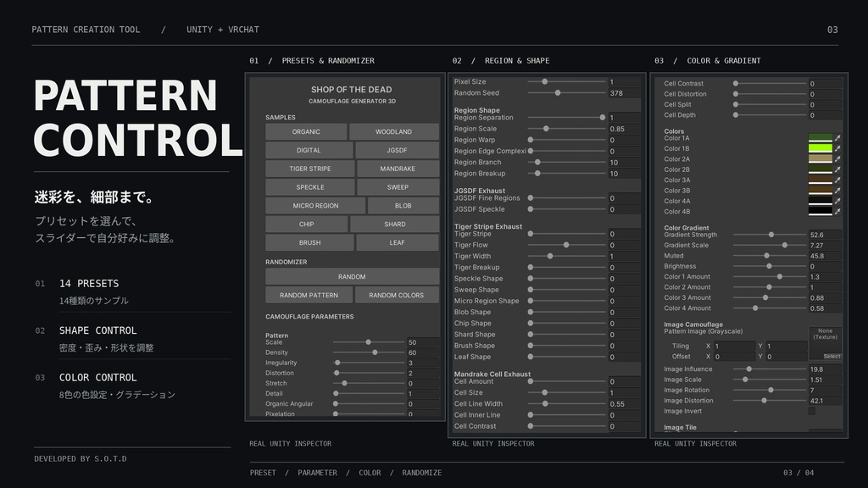This screenshot has height=488, width=868.
Task: Use the eyedropper for Color 2B
Action: 837,169
